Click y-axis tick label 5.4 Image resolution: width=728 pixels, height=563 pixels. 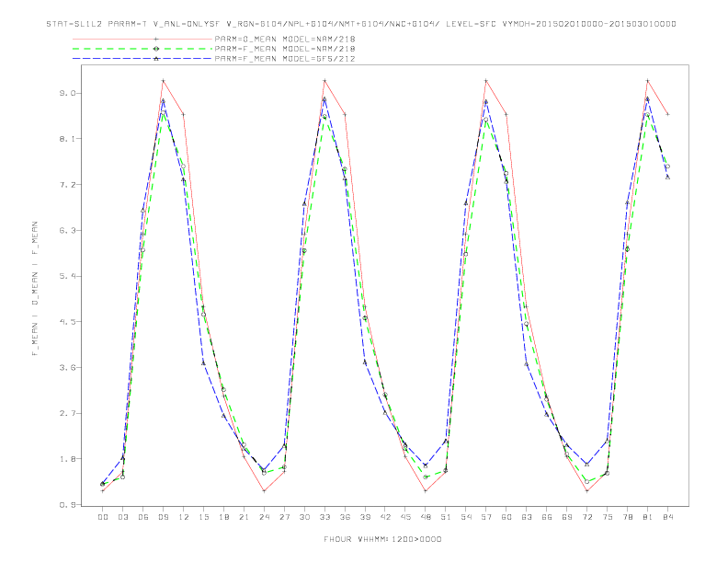[x=67, y=276]
